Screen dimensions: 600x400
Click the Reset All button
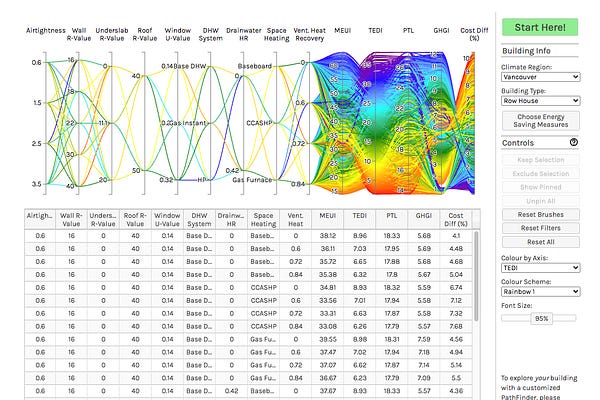540,242
